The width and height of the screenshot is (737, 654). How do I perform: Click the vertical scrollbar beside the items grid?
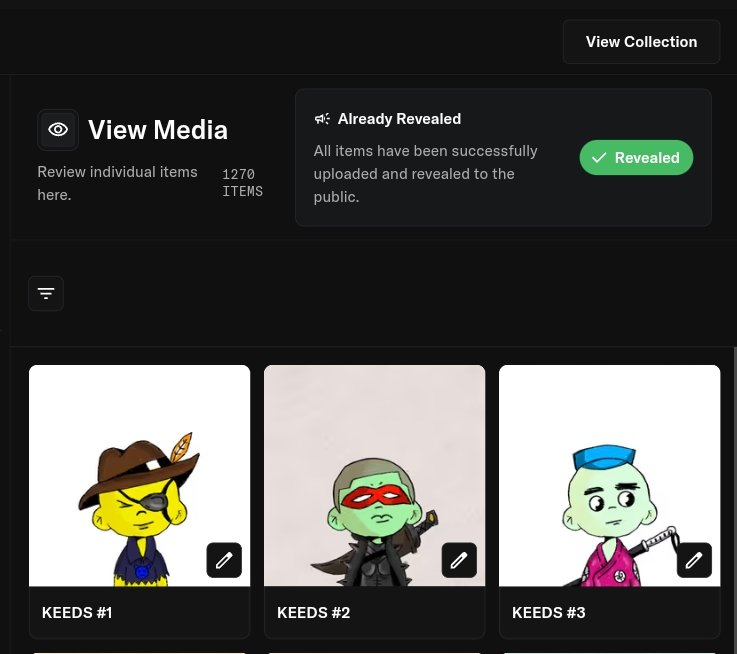pyautogui.click(x=735, y=500)
